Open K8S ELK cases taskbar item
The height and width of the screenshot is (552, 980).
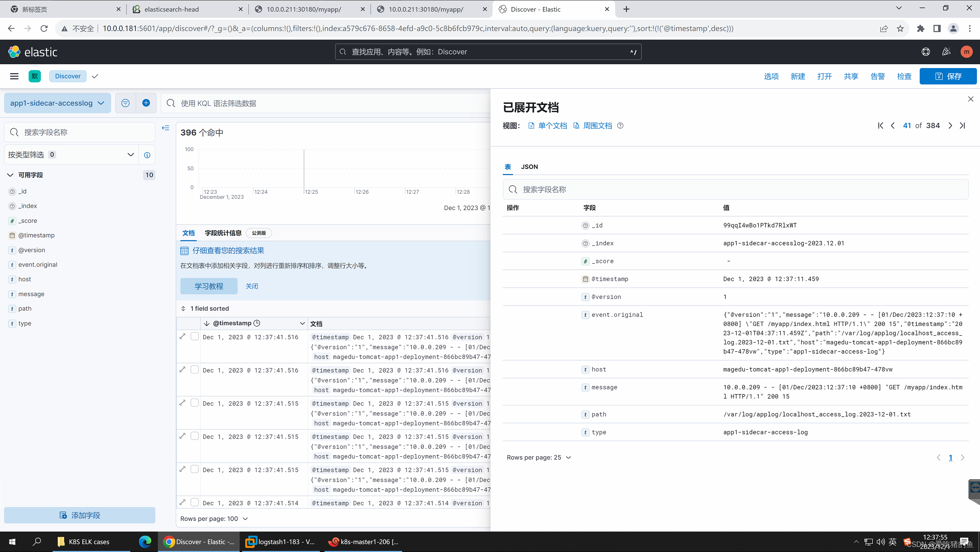(91, 541)
